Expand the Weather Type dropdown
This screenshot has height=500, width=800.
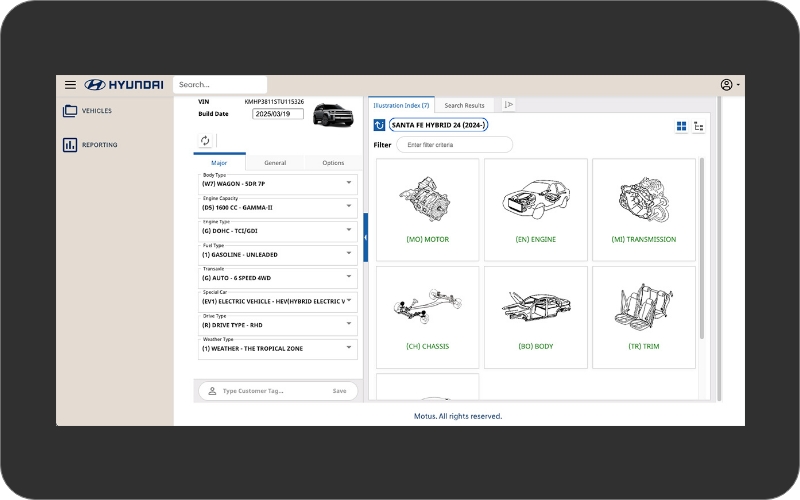[x=348, y=347]
